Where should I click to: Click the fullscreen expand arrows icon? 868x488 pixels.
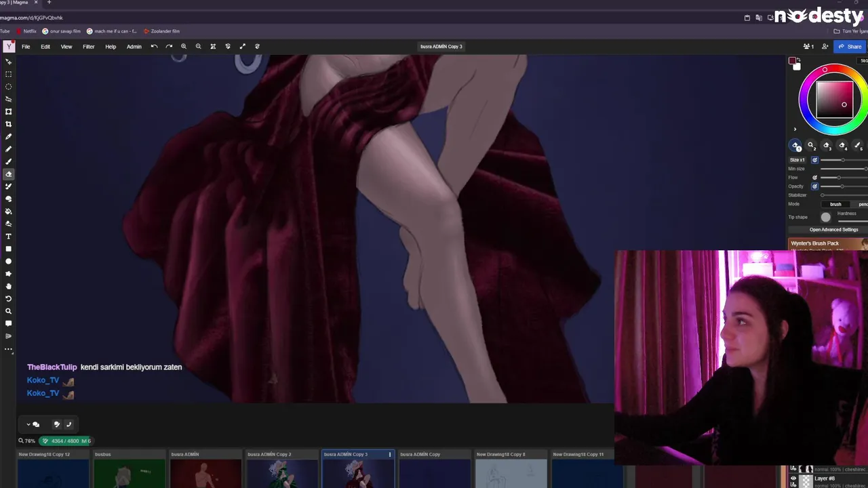click(x=242, y=47)
